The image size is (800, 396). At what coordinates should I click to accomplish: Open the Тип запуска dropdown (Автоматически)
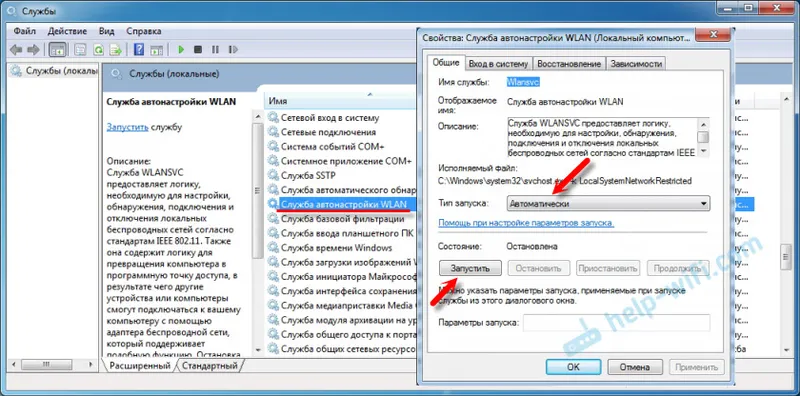608,204
